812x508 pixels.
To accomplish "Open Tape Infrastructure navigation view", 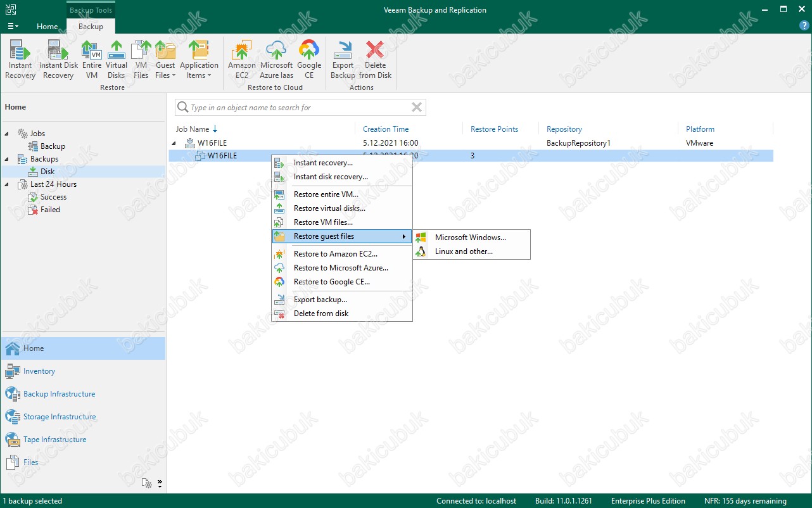I will click(83, 440).
